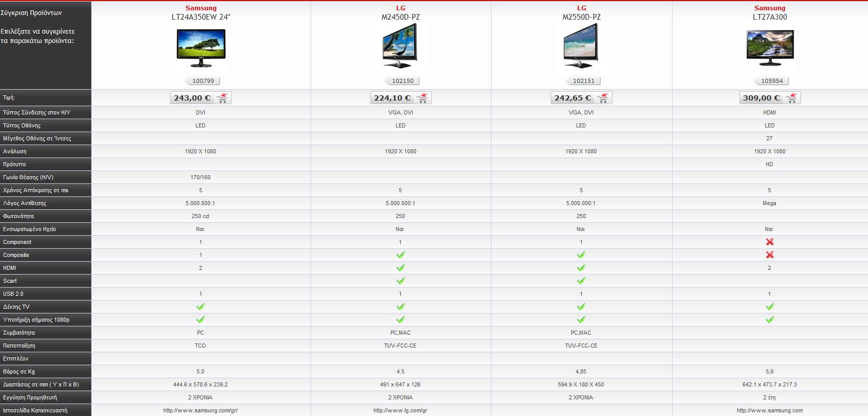868x416 pixels.
Task: Open http://www.samsung.com/gr/ manufacturer link
Action: pos(200,410)
